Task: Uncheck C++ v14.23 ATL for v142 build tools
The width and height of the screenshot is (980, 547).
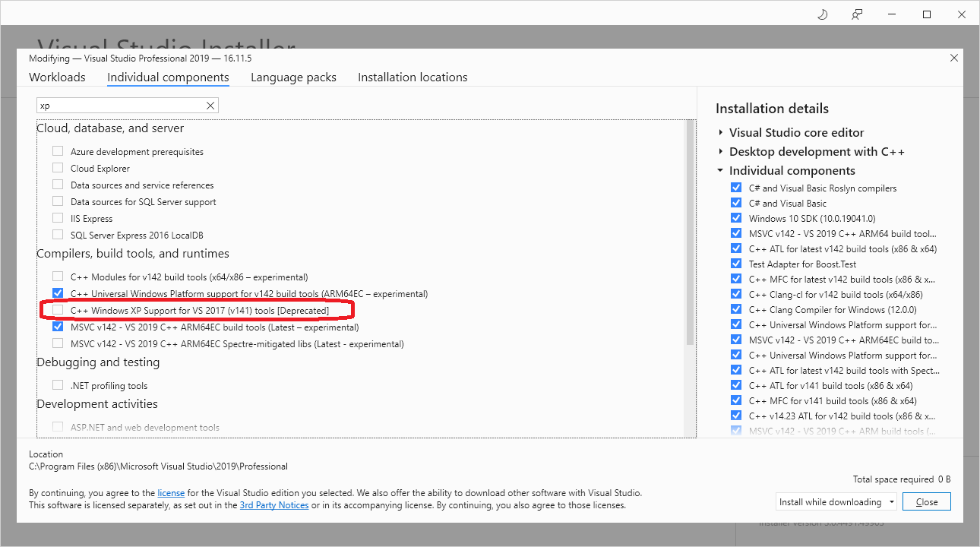Action: click(x=735, y=416)
